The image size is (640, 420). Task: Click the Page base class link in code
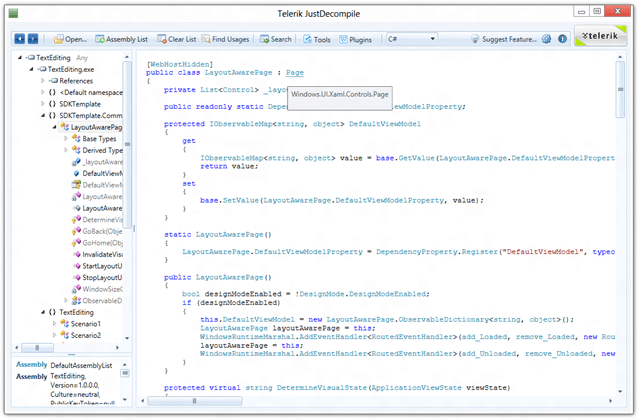click(294, 73)
